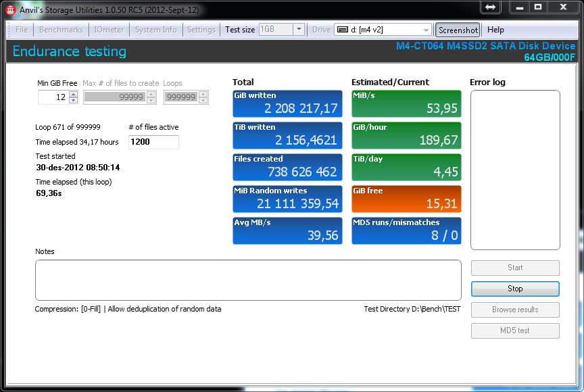Click down arrow of Loops stepper

pyautogui.click(x=203, y=100)
